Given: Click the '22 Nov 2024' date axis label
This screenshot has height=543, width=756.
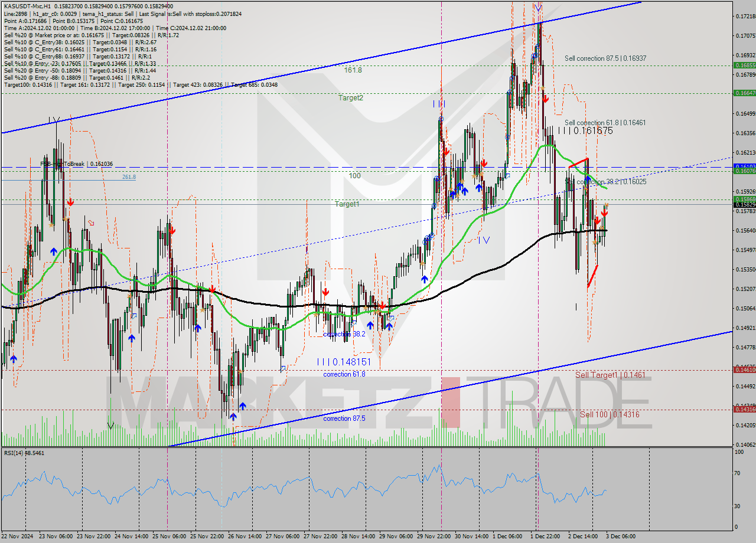Looking at the screenshot, I should (18, 537).
